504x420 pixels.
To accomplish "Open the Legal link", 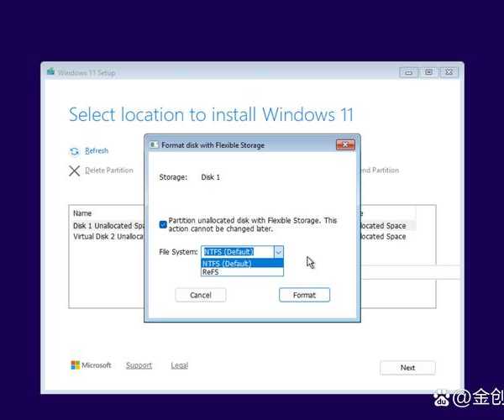I will click(180, 365).
